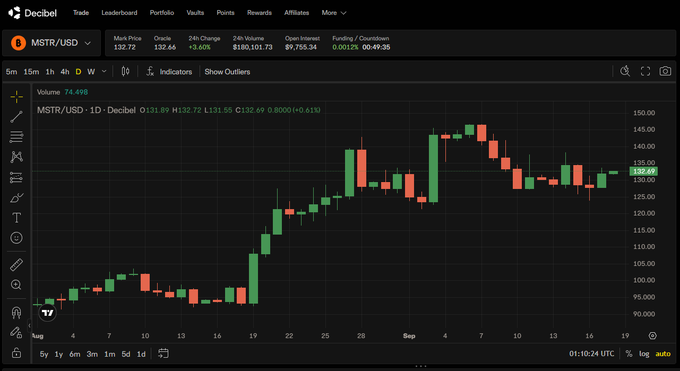Open the Trade page
Viewport: 680px width, 371px height.
pos(81,13)
